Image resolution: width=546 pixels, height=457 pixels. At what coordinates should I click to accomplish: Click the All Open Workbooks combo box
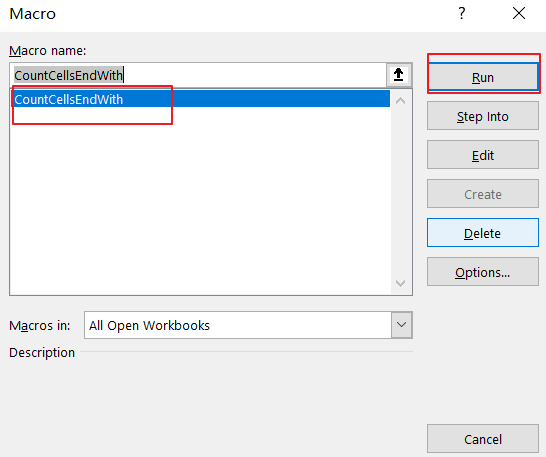click(248, 325)
